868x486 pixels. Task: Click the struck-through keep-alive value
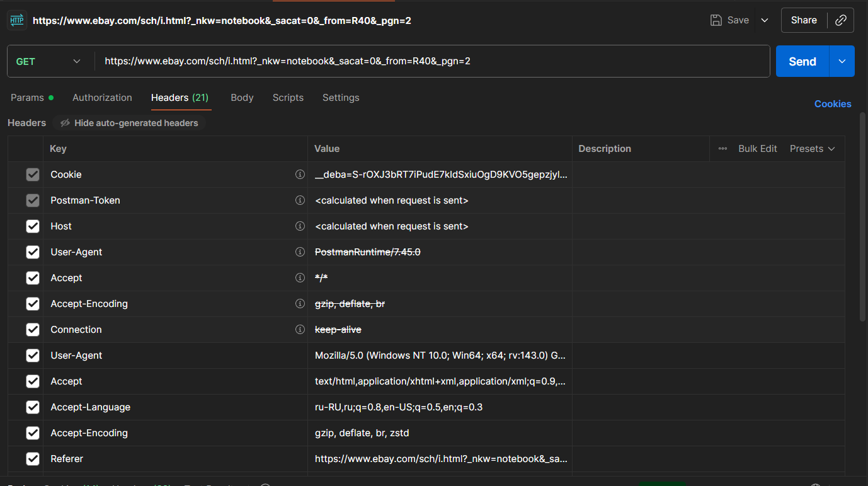tap(338, 330)
